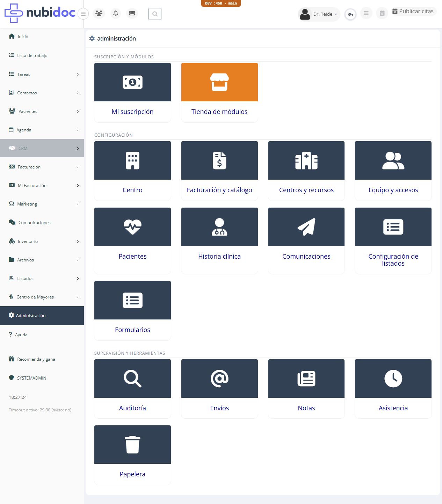The image size is (442, 504).
Task: Click the list icon right of progress circle
Action: [366, 13]
